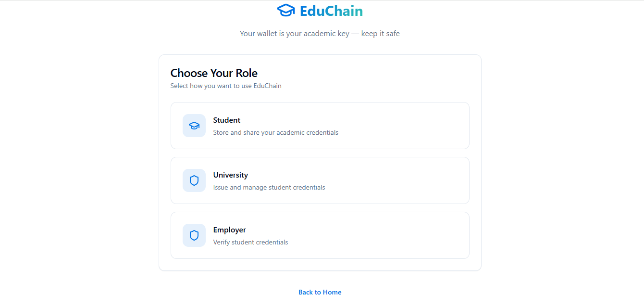Viewport: 644px width, 307px height.
Task: Choose the Employer role card
Action: pyautogui.click(x=320, y=235)
